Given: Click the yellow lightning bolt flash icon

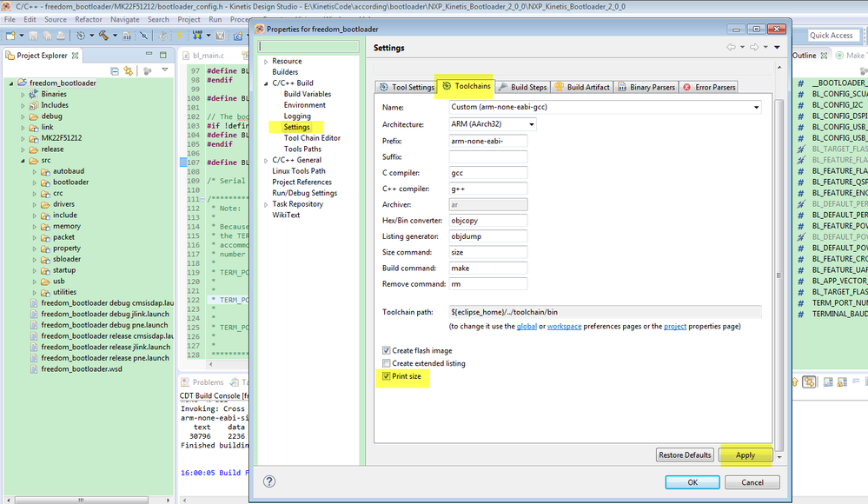Looking at the screenshot, I should [179, 36].
